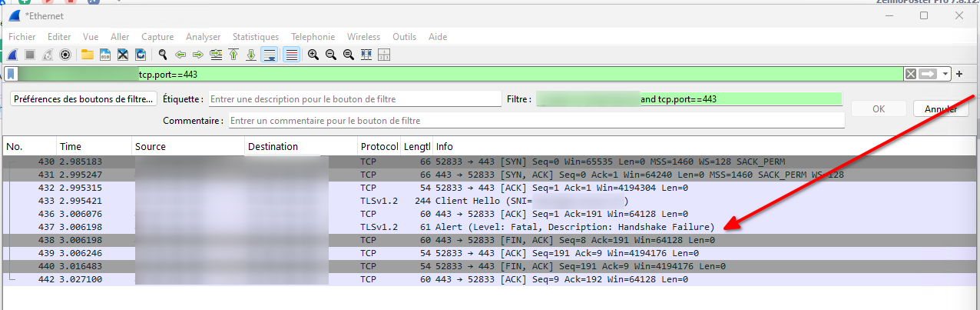The height and width of the screenshot is (310, 980).
Task: Go forward in packet history
Action: point(198,55)
